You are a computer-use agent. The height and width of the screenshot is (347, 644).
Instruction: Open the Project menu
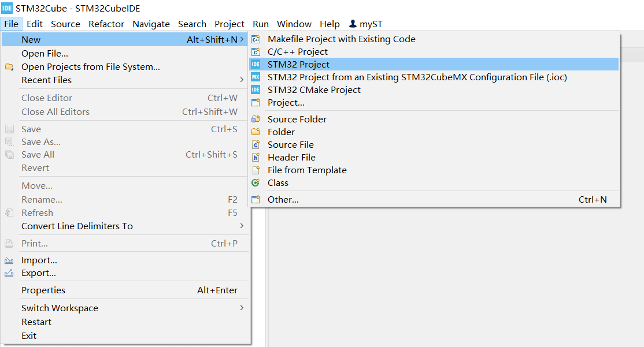[229, 24]
